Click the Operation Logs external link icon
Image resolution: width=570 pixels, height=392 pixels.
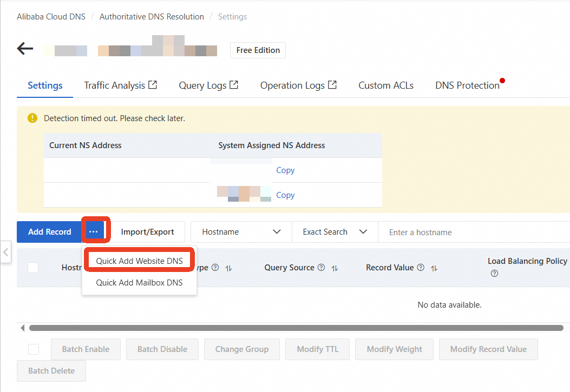pyautogui.click(x=332, y=85)
